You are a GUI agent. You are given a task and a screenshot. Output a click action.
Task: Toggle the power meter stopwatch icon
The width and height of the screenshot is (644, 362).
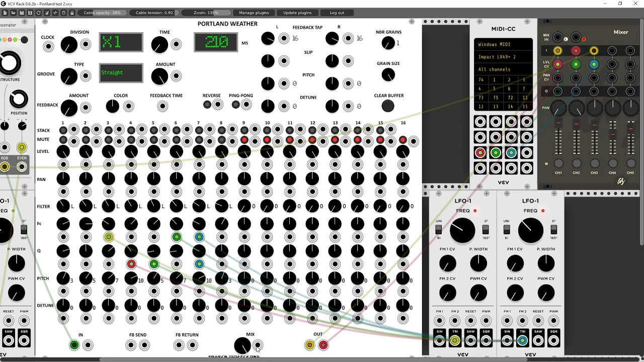pyautogui.click(x=64, y=13)
